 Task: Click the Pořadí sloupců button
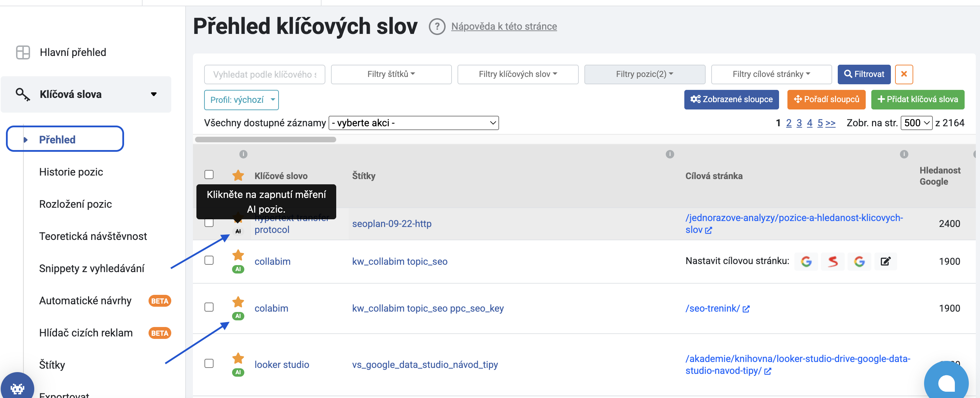(x=826, y=99)
